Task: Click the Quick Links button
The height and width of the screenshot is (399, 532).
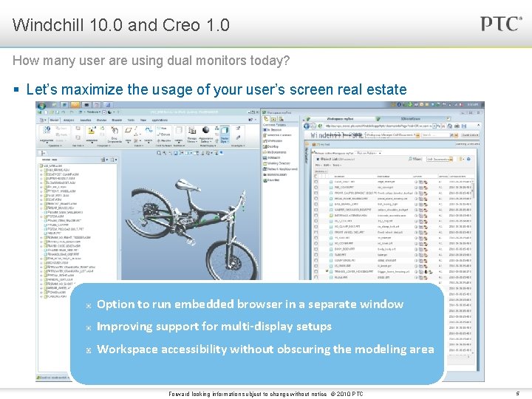Action: [x=470, y=135]
